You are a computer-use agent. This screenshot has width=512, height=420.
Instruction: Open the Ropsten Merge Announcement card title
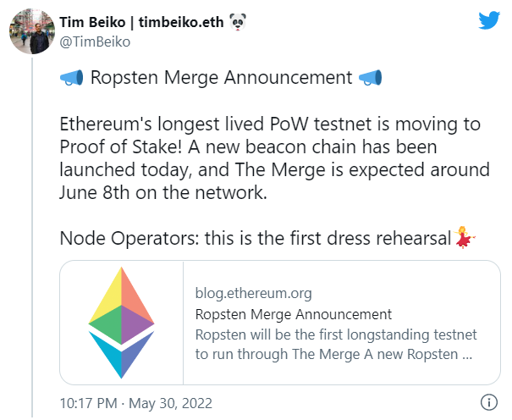click(293, 314)
